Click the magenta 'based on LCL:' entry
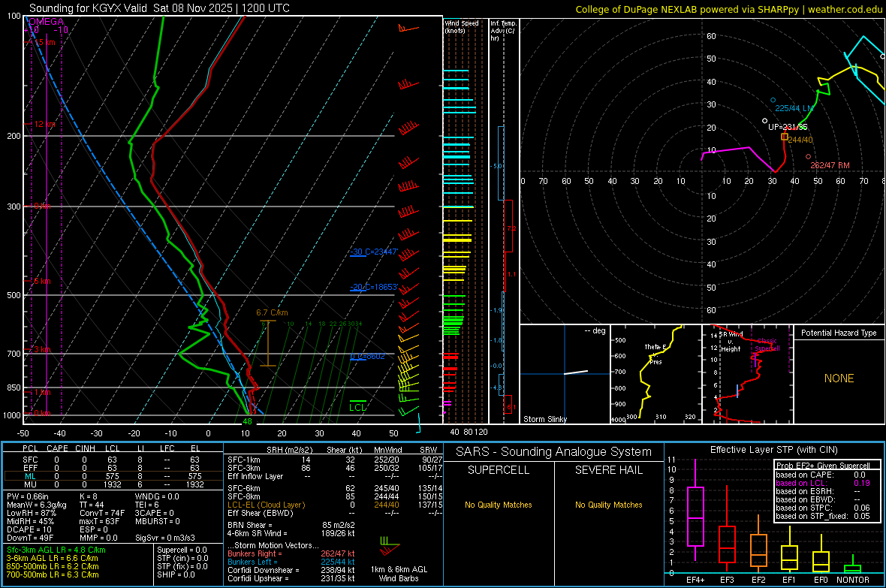The image size is (886, 588). [x=823, y=483]
